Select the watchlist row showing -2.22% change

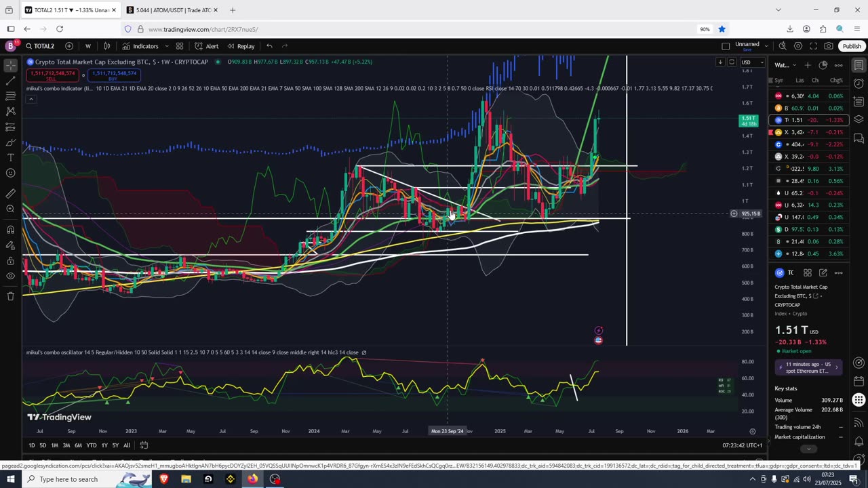click(809, 144)
